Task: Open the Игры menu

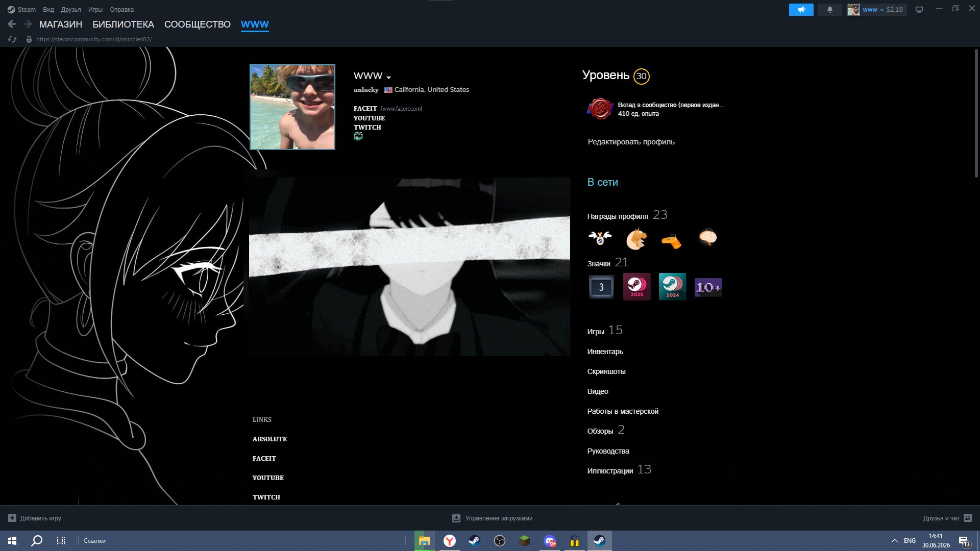Action: (x=95, y=9)
